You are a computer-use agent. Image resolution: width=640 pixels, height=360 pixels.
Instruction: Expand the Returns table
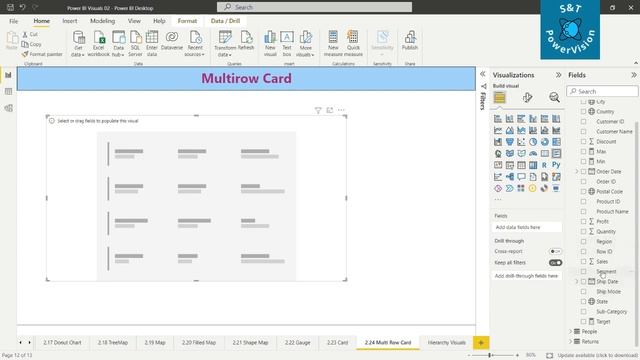570,342
